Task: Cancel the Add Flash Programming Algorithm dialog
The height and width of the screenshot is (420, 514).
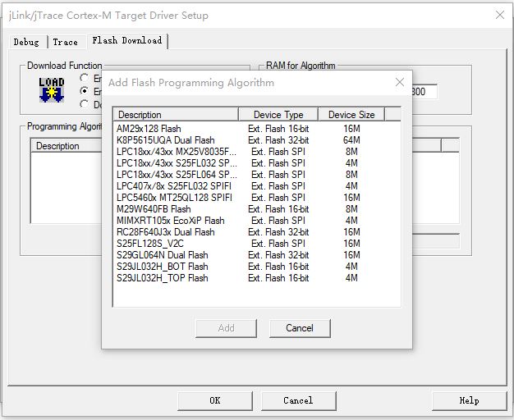Action: coord(300,328)
